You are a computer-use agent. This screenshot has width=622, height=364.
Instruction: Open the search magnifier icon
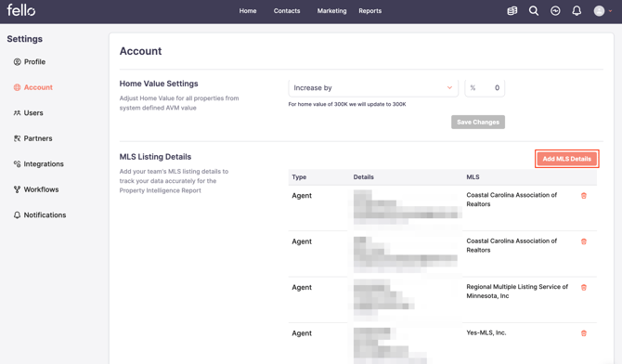(x=534, y=11)
